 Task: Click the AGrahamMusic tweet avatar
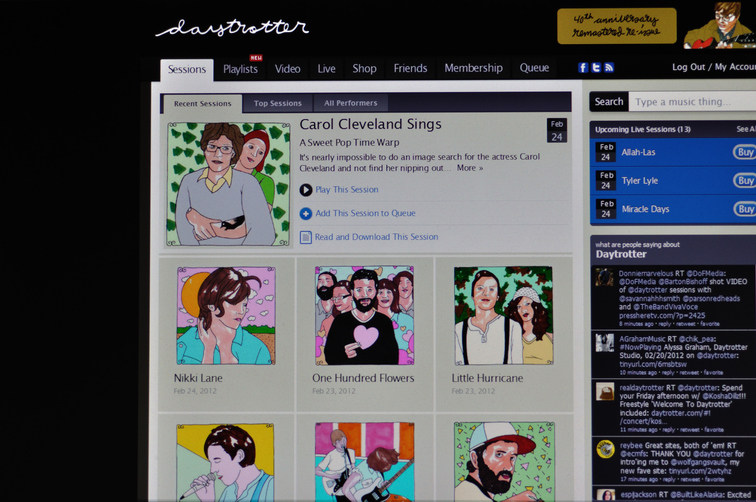click(605, 343)
